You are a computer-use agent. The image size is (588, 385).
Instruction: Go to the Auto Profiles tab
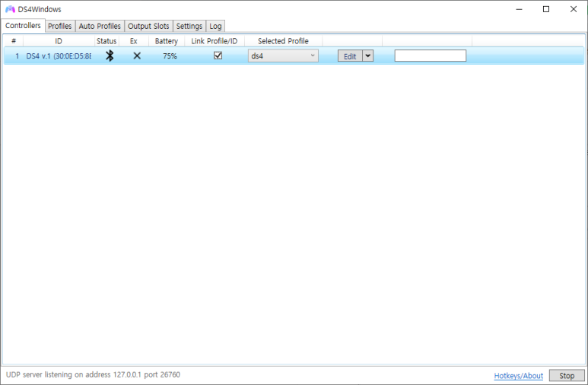point(100,26)
